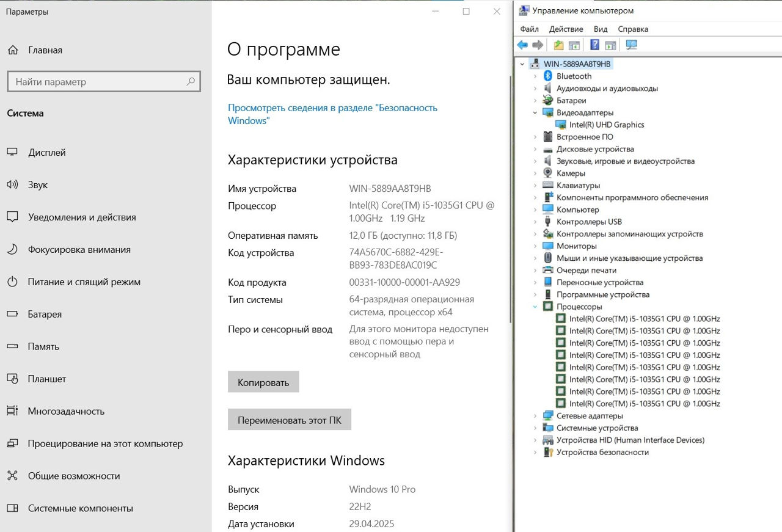Click the product code 00331-10000-00001-AA929
Screen dimensions: 782x532
(x=404, y=282)
